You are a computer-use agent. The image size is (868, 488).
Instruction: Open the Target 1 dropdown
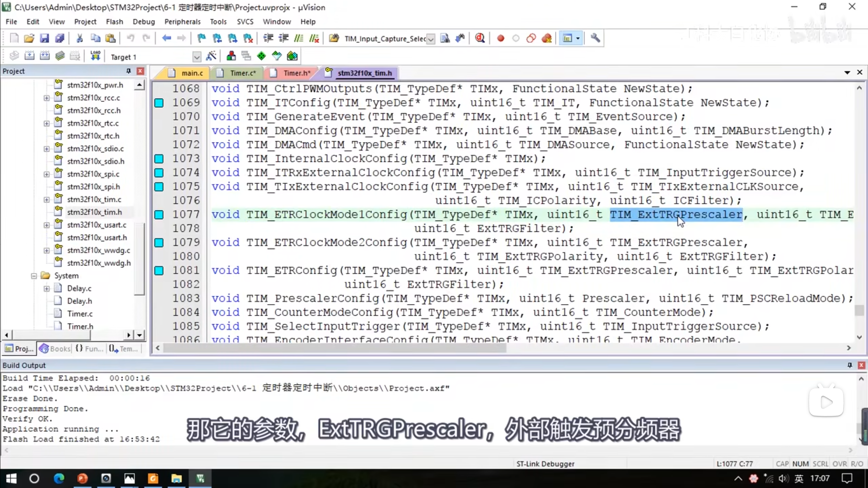(196, 57)
